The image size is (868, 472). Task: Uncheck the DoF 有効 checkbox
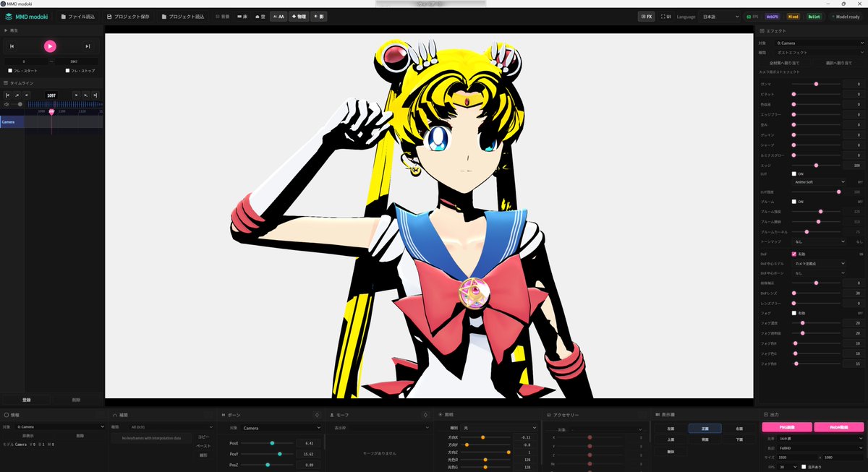click(x=793, y=254)
